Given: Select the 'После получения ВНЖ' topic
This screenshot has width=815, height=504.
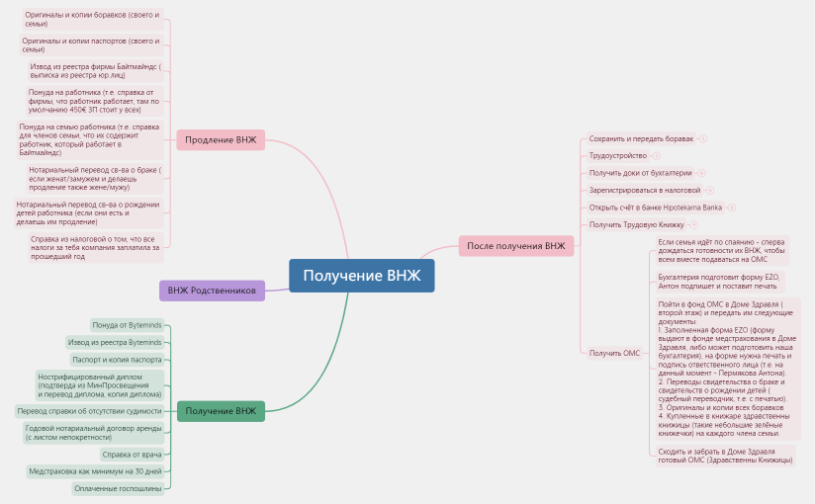Looking at the screenshot, I should tap(516, 246).
